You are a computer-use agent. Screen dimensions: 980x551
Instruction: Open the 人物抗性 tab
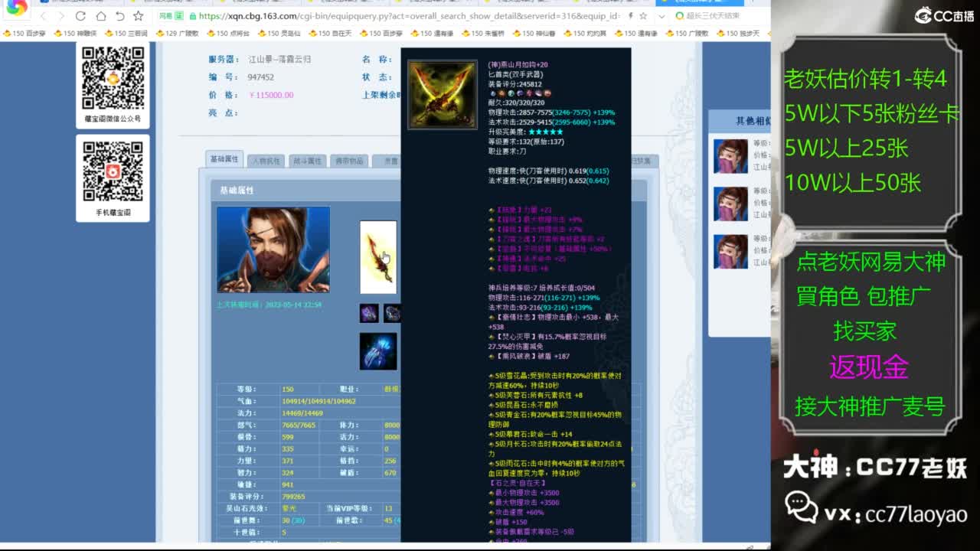pyautogui.click(x=266, y=161)
